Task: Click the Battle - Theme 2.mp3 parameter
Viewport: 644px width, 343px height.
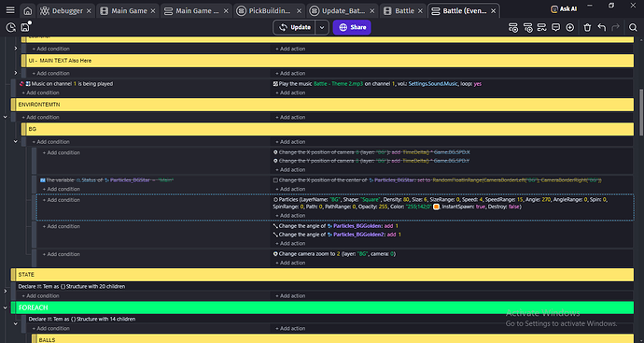Action: point(338,83)
